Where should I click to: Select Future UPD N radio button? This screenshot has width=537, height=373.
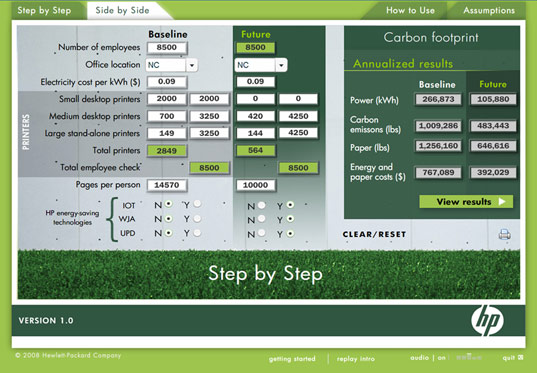(x=262, y=234)
